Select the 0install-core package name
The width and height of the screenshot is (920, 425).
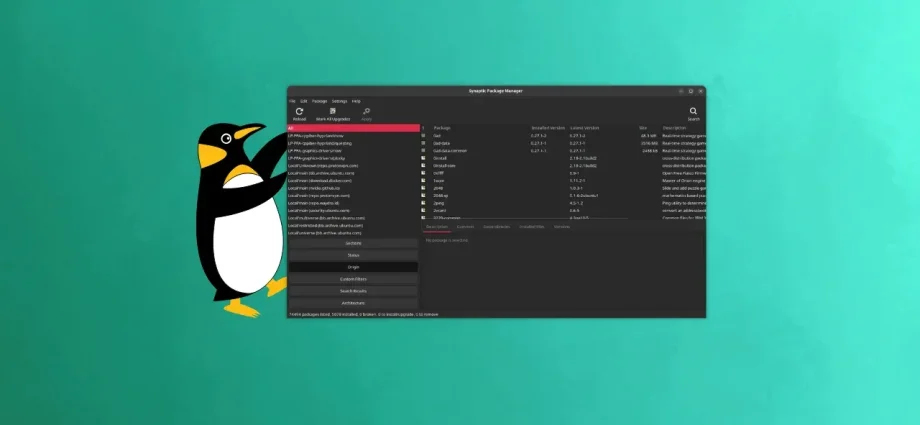click(x=444, y=166)
